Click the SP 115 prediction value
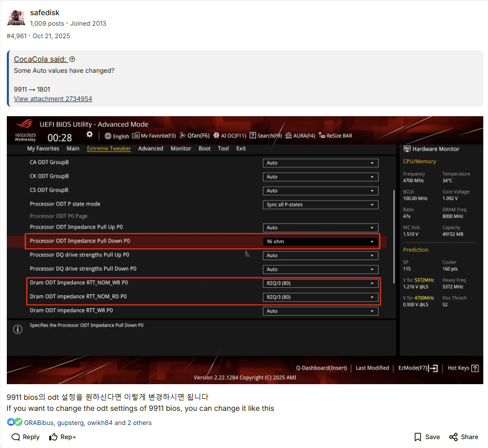488x448 pixels. point(407,269)
